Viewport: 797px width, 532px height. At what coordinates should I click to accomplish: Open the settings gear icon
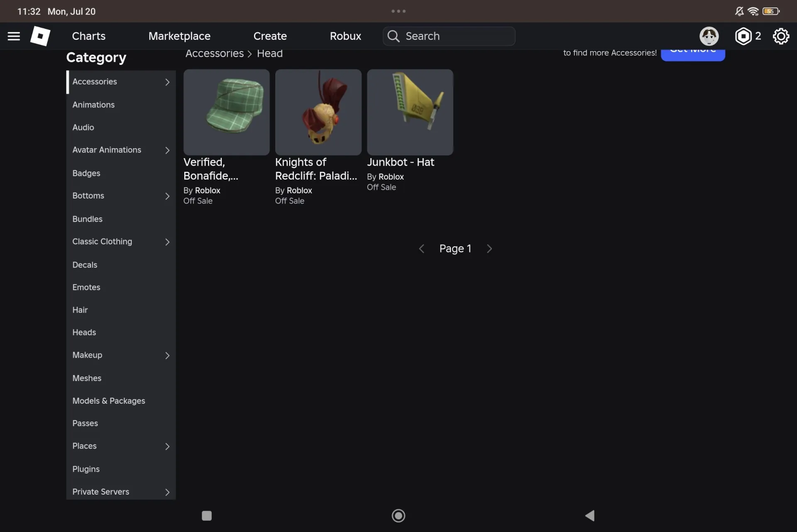(x=781, y=36)
